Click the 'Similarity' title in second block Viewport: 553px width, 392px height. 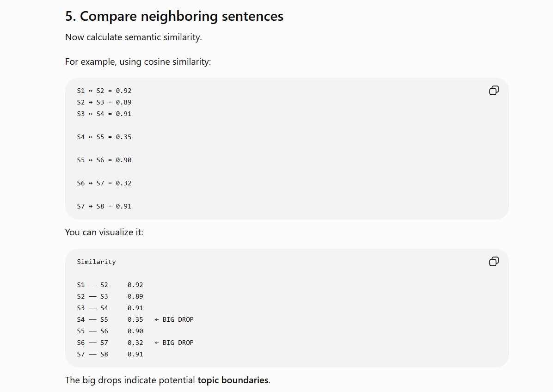[x=96, y=262]
